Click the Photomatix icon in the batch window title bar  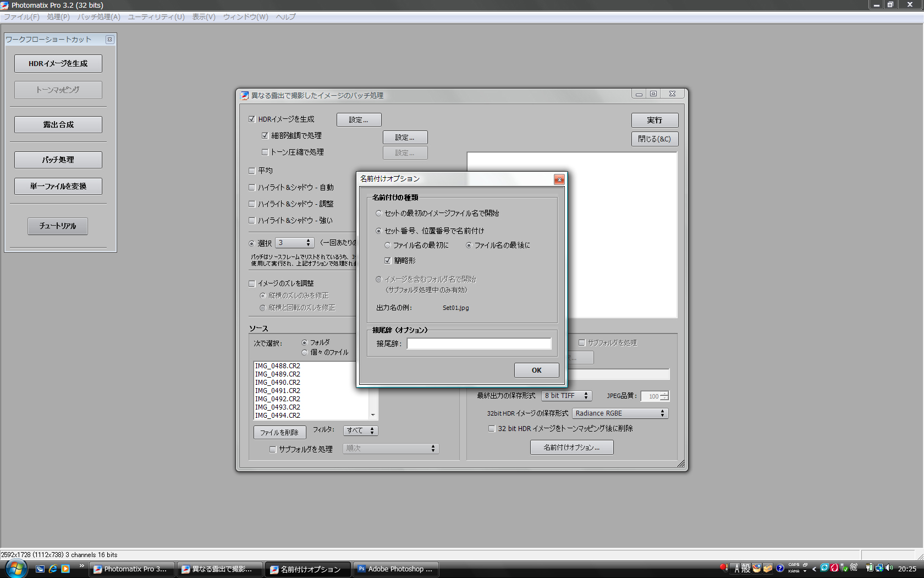tap(244, 95)
